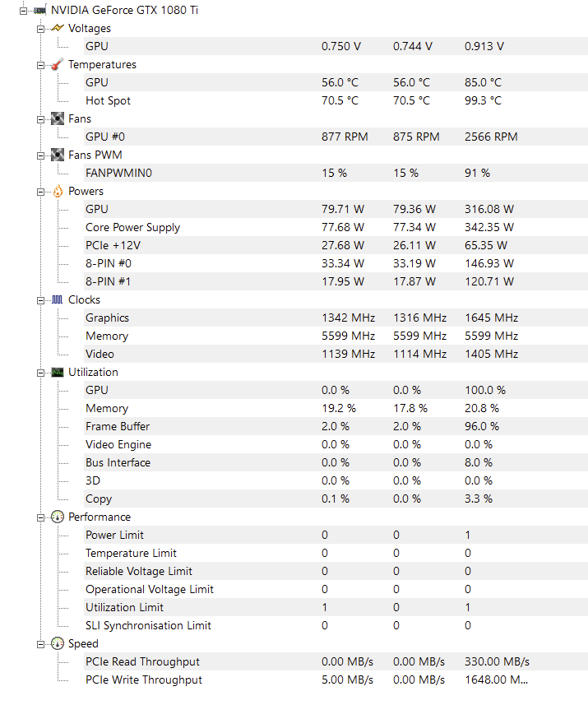Collapse the Powers section expander
588x705 pixels.
point(41,192)
